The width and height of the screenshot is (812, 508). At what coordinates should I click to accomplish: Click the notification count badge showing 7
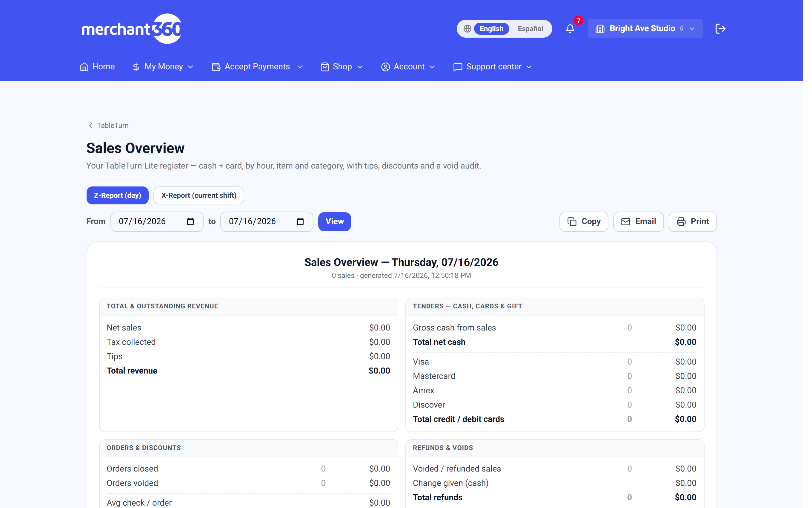pyautogui.click(x=578, y=21)
